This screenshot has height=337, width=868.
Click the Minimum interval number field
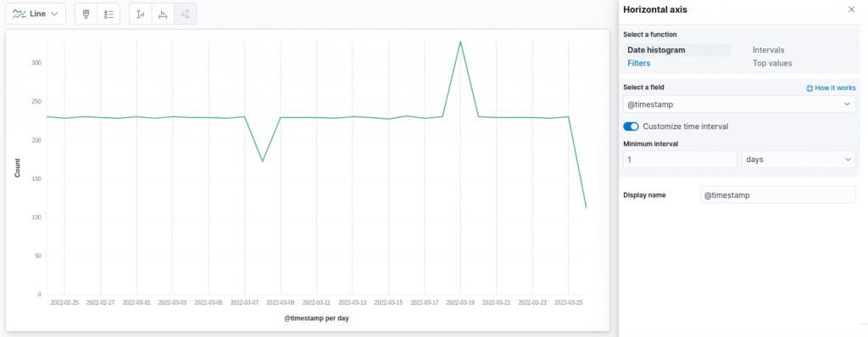(x=680, y=160)
